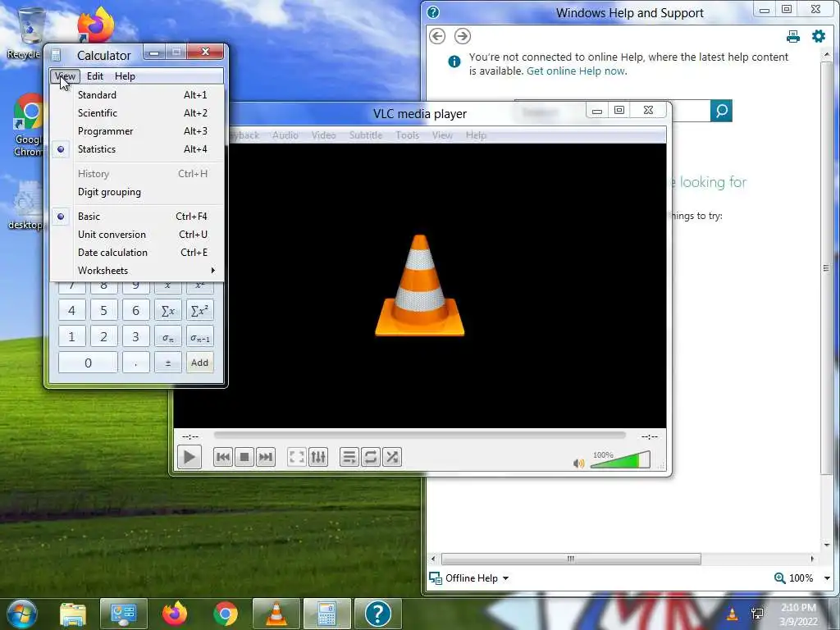Click the Help search magnifier button
This screenshot has width=840, height=630.
coord(722,111)
